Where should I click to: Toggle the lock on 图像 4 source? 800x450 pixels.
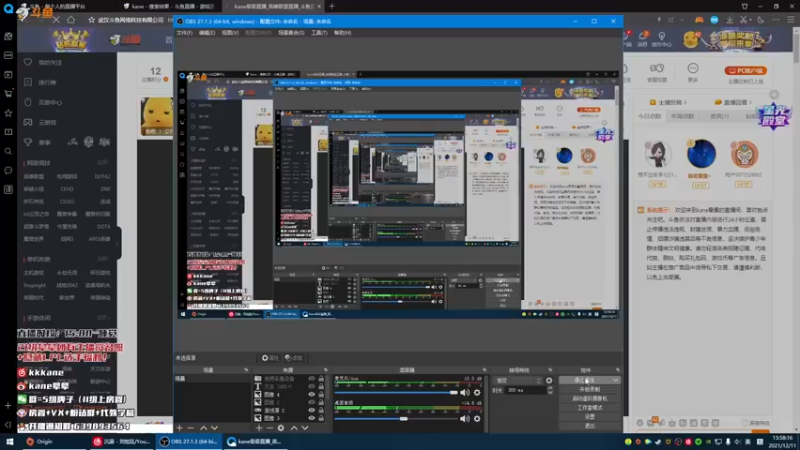click(321, 394)
